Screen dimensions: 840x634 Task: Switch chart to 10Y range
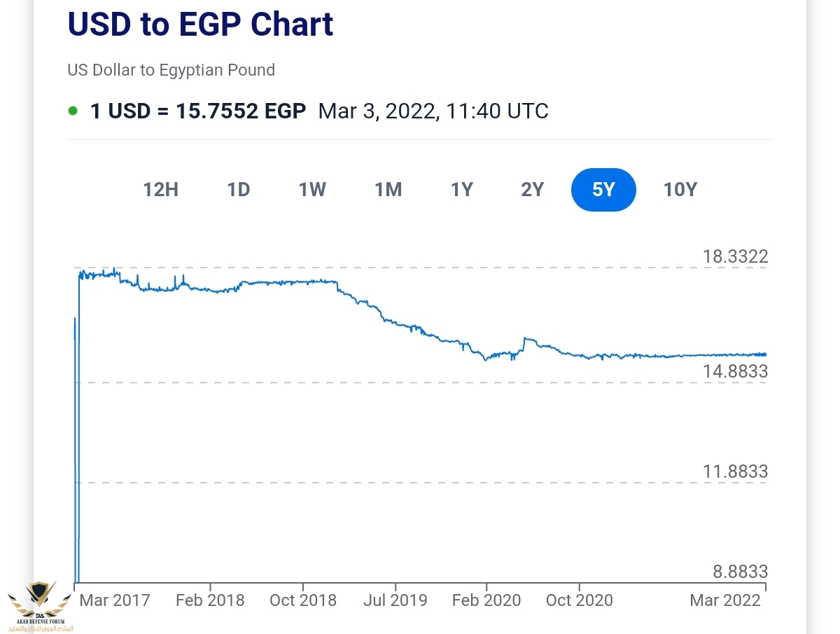(680, 190)
